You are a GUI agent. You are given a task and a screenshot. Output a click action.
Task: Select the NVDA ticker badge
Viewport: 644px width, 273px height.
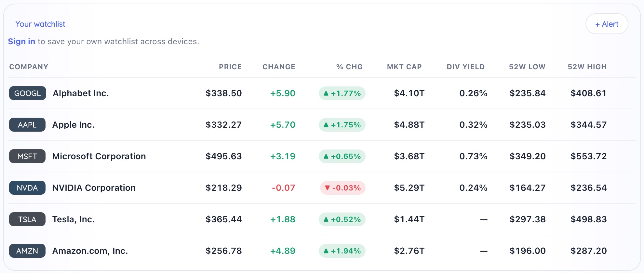pyautogui.click(x=27, y=188)
